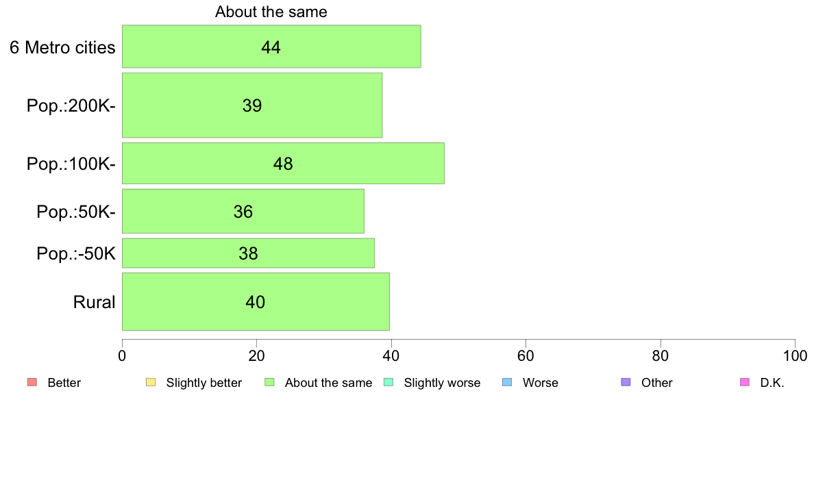Viewport: 814px width, 504px height.
Task: Click the Rural category label
Action: pyautogui.click(x=94, y=302)
